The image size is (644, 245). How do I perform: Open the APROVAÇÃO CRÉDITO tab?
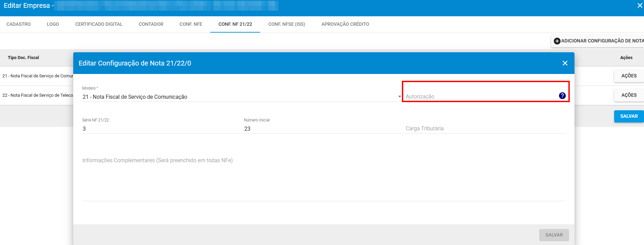click(345, 24)
